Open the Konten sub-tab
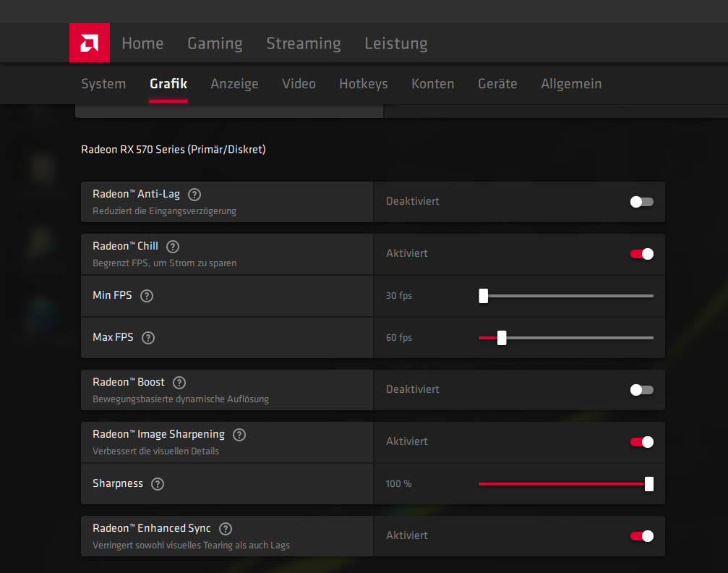 (x=433, y=84)
